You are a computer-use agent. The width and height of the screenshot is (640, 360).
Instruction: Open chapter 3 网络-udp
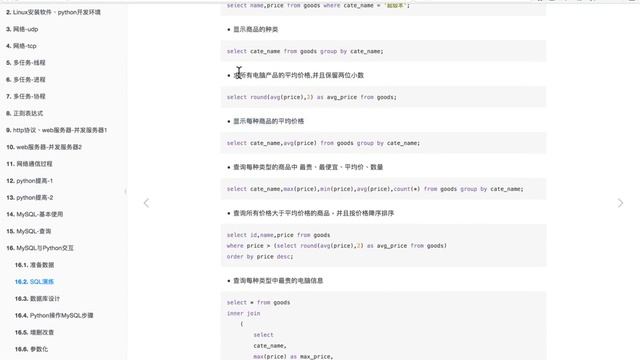(x=22, y=29)
